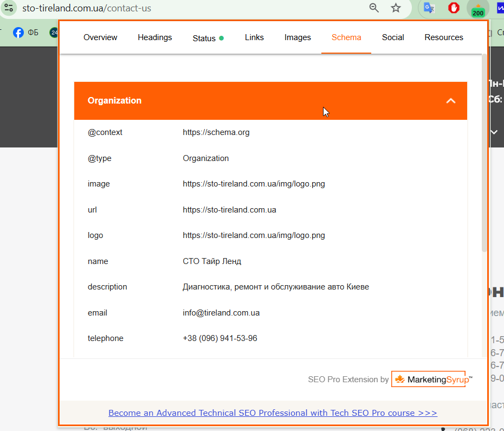Open the Google Translate extension icon

click(429, 8)
